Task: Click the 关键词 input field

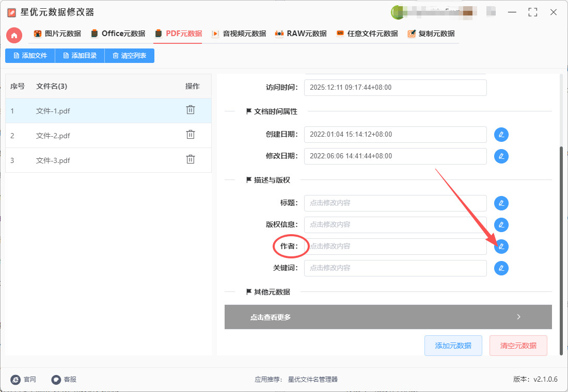Action: 395,268
